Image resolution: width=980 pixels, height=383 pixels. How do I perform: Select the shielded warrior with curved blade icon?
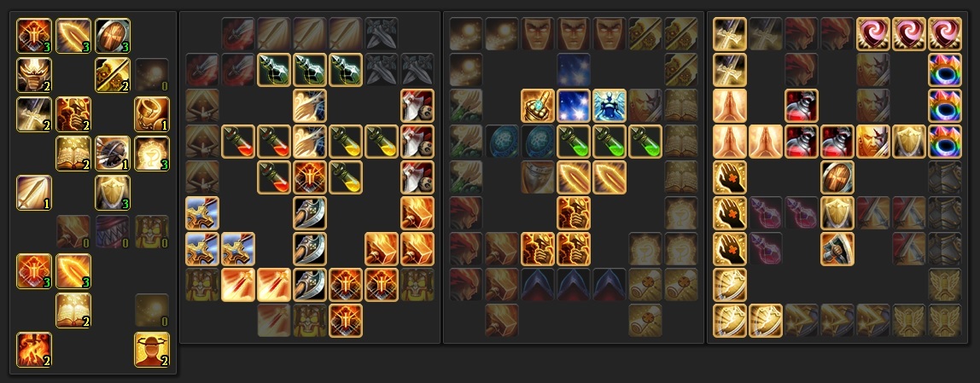pos(837,249)
